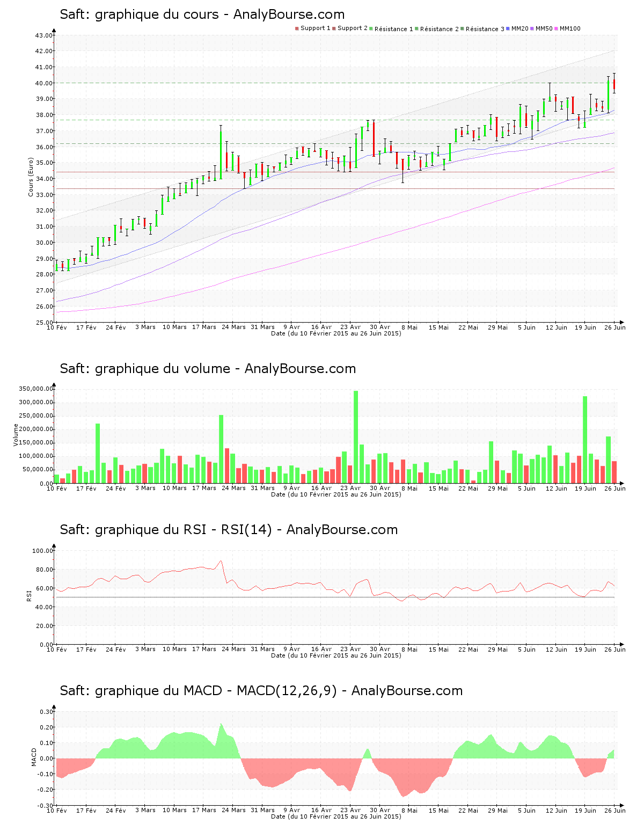Click '8 Mai' on the RSI chart axis

[409, 649]
